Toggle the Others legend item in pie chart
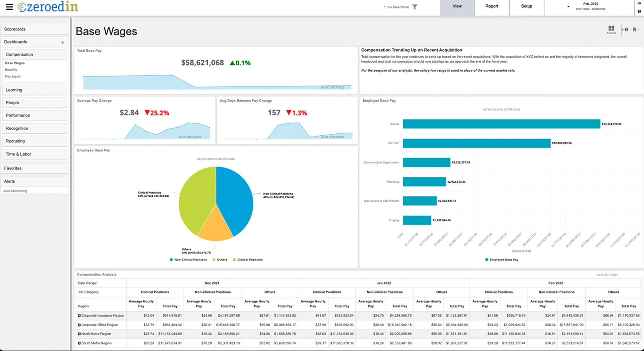Screen dimensions: 644x351 [x=220, y=260]
